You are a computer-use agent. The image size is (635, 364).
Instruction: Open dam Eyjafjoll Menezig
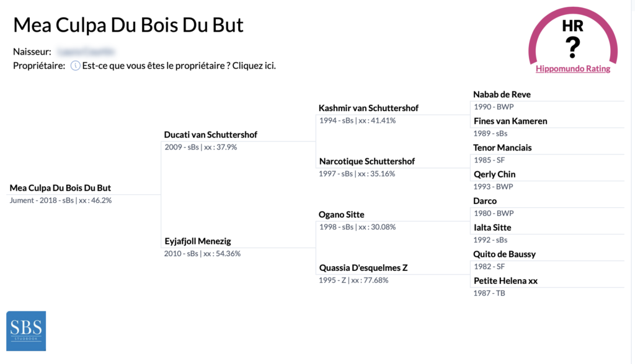click(x=198, y=241)
